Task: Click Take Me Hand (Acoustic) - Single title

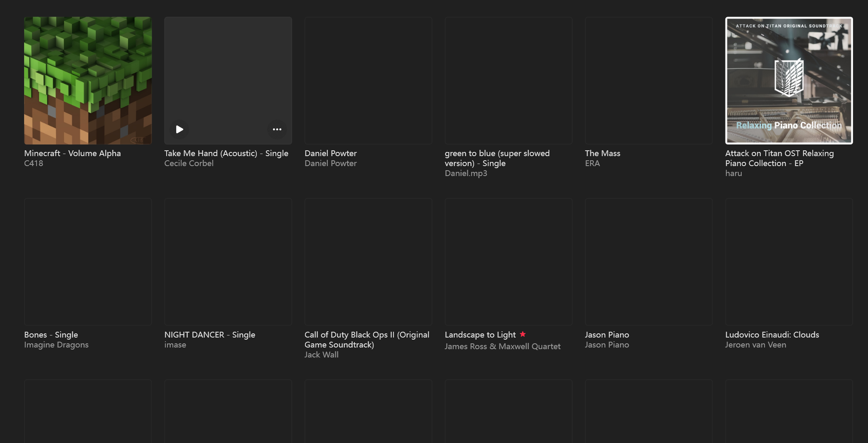Action: [226, 153]
